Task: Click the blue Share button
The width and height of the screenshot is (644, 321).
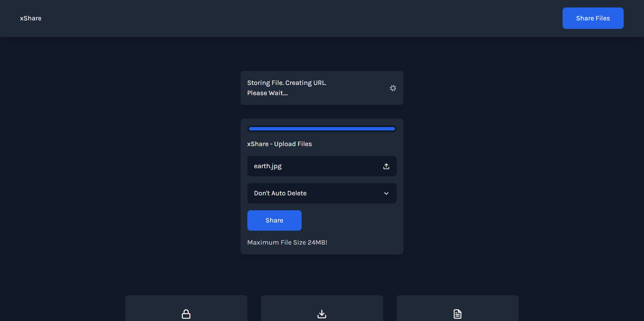Action: pyautogui.click(x=274, y=220)
